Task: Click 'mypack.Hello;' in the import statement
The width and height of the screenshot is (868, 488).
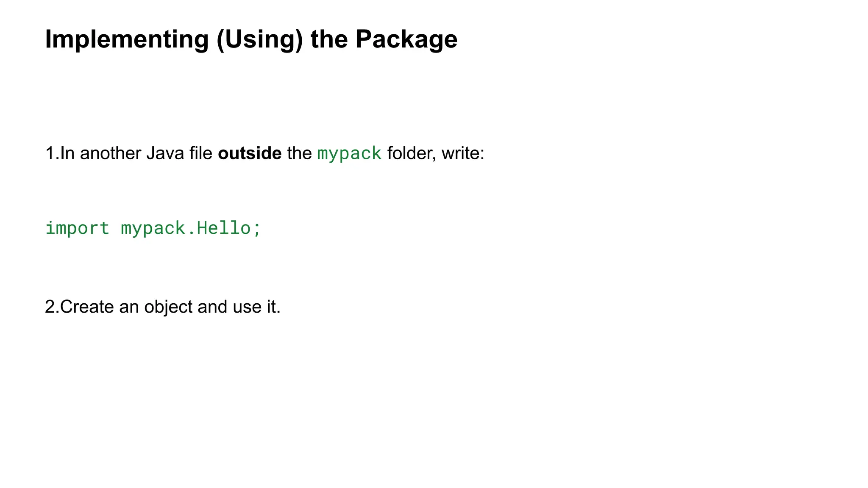Action: pyautogui.click(x=191, y=228)
